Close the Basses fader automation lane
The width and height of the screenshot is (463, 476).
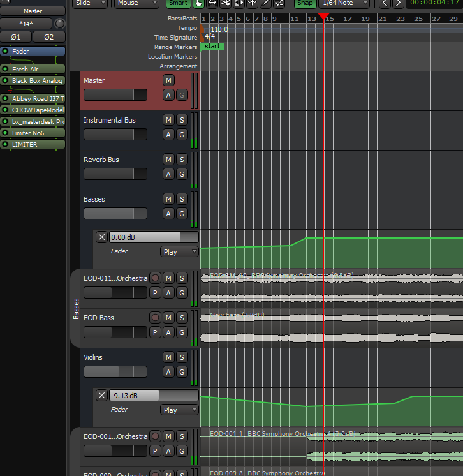pos(101,237)
